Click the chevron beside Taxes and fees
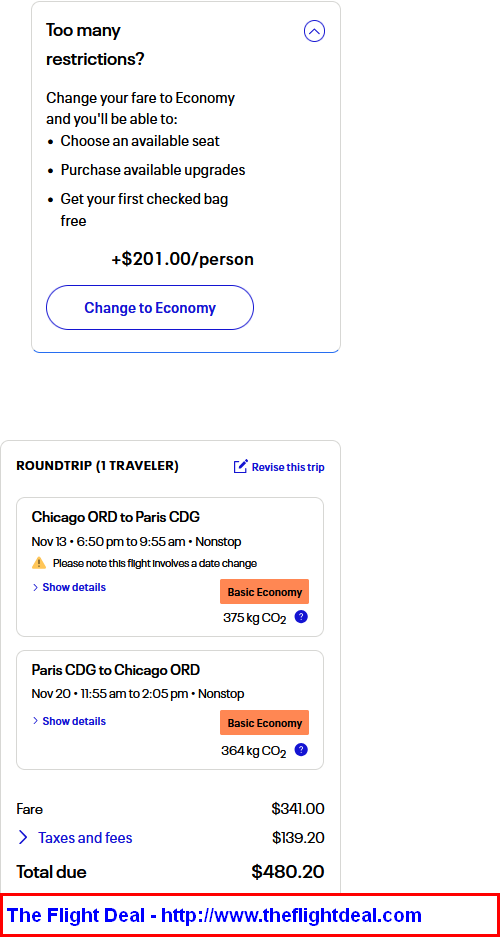The height and width of the screenshot is (937, 500). click(23, 838)
